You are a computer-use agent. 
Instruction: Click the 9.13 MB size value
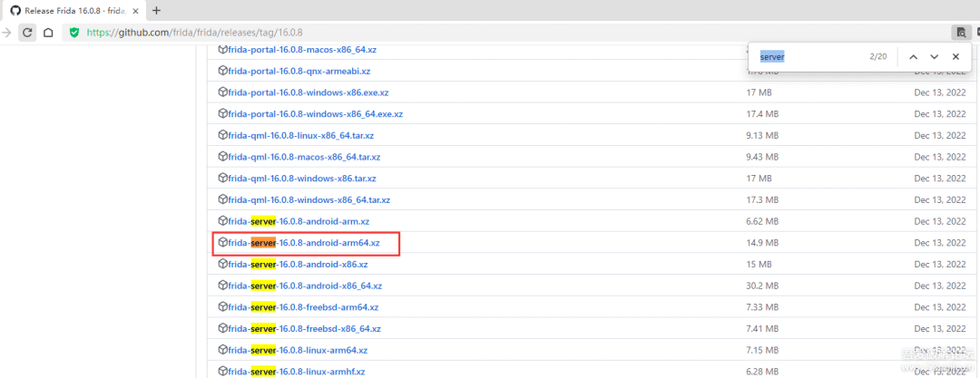tap(762, 136)
